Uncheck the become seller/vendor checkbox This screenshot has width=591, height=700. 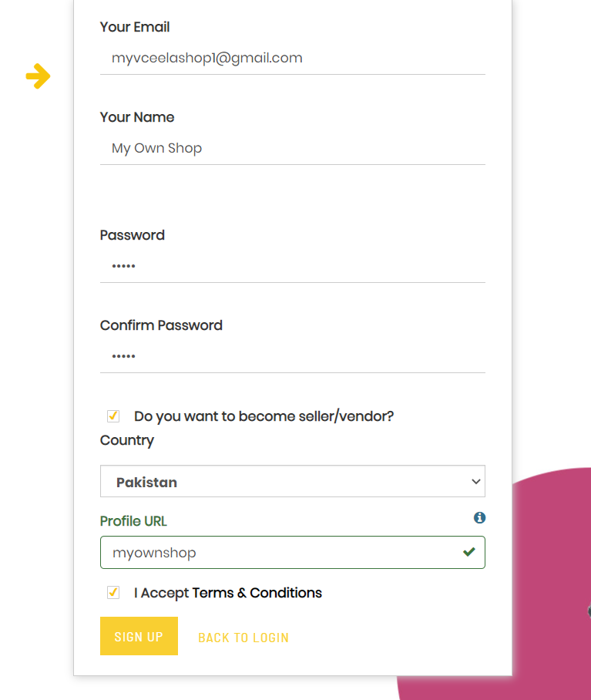pyautogui.click(x=113, y=416)
